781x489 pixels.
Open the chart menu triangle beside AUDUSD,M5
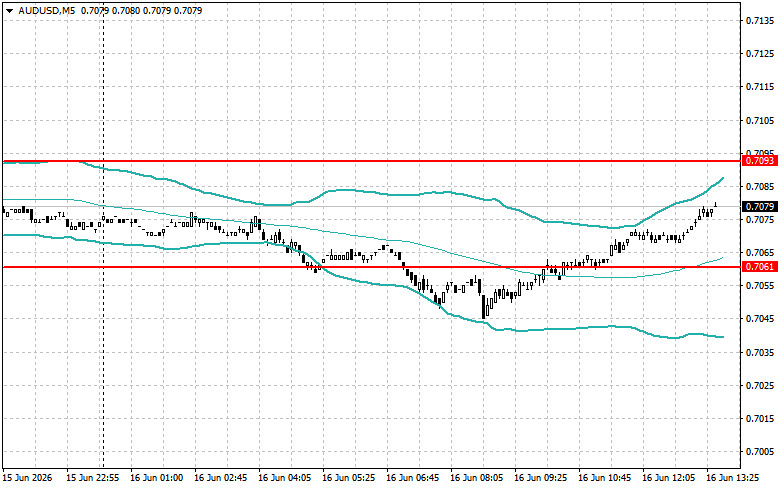point(9,11)
